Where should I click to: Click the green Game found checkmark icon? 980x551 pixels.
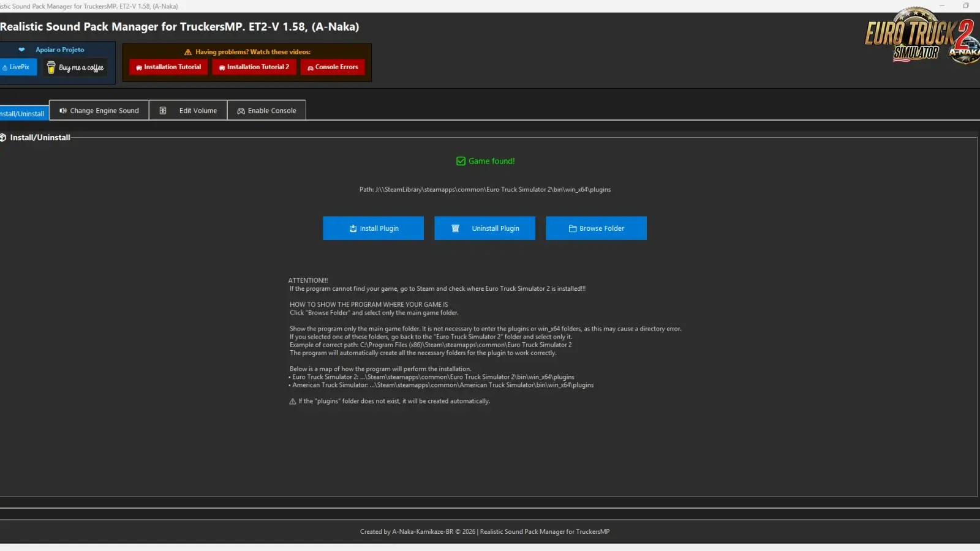(x=461, y=161)
